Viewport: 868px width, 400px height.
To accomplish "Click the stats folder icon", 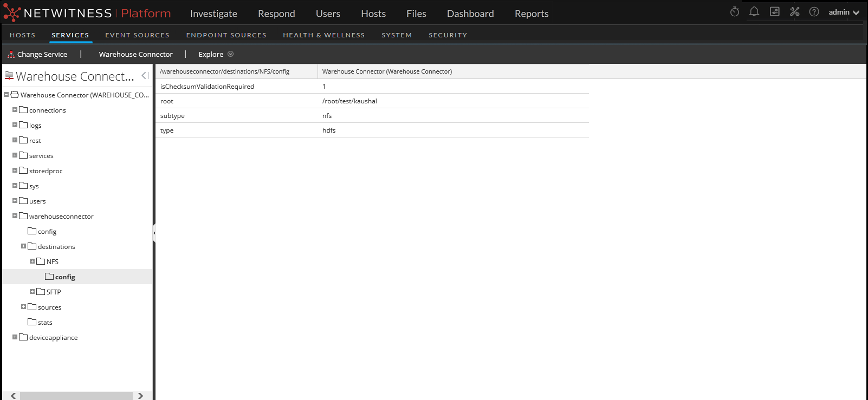I will [x=32, y=322].
